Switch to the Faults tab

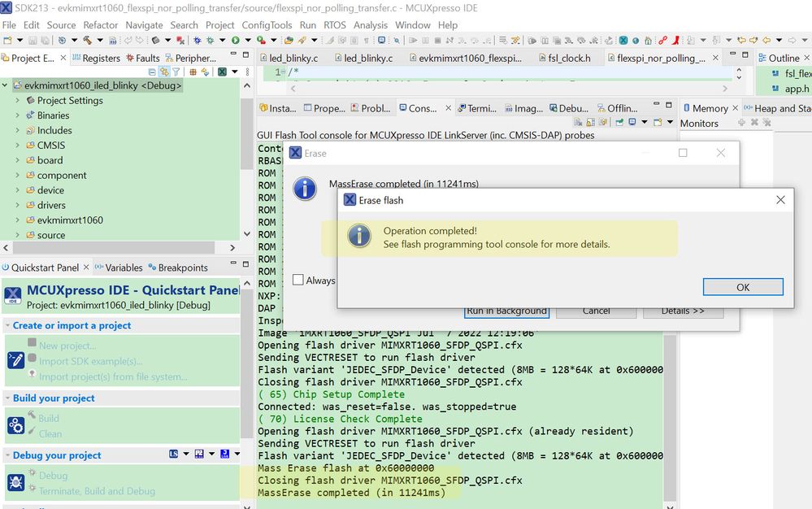143,58
